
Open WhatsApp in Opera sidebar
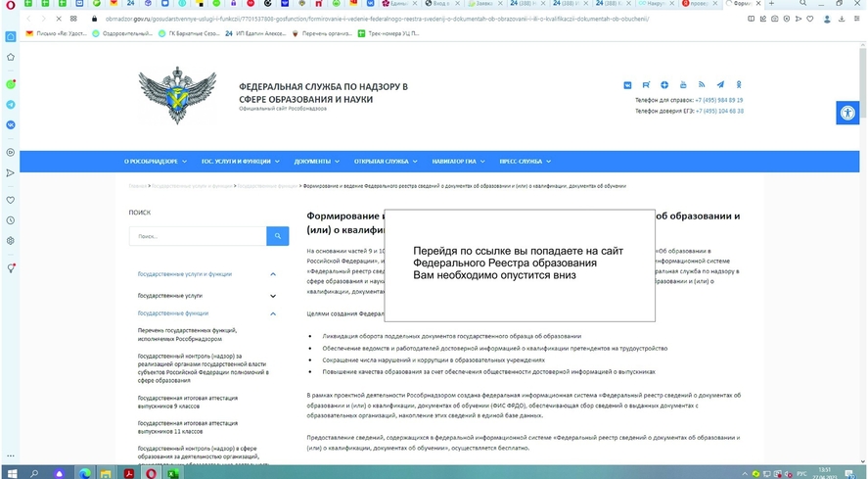coord(11,84)
